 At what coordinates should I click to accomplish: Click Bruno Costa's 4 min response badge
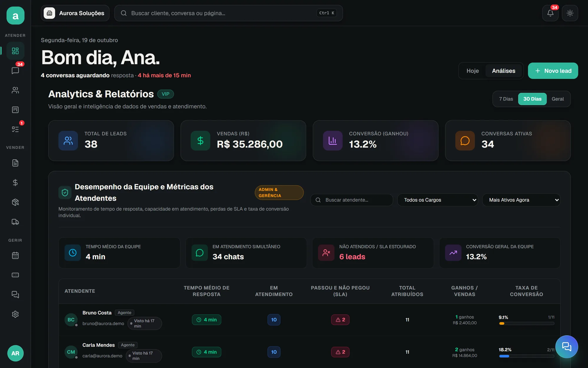coord(206,320)
